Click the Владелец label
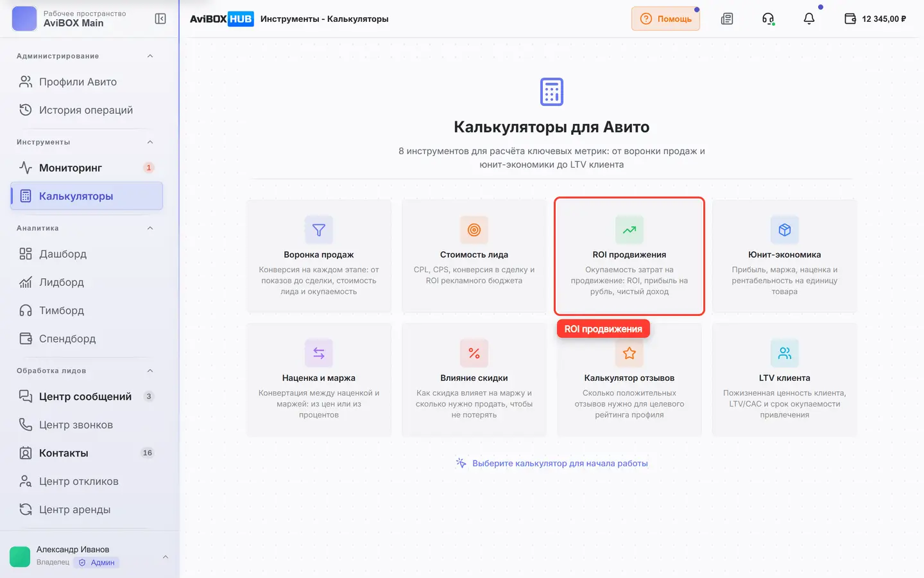Screen dimensions: 924x578 53,563
